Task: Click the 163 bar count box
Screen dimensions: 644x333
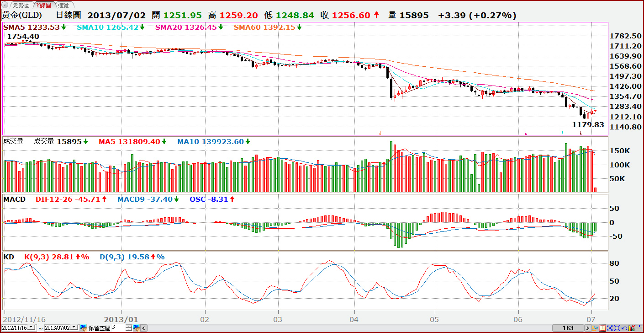Action: (x=568, y=328)
